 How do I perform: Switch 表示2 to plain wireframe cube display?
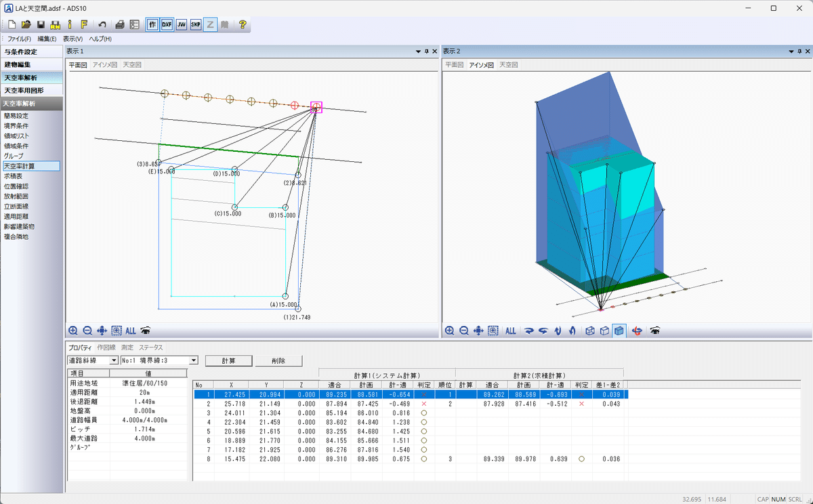click(604, 331)
